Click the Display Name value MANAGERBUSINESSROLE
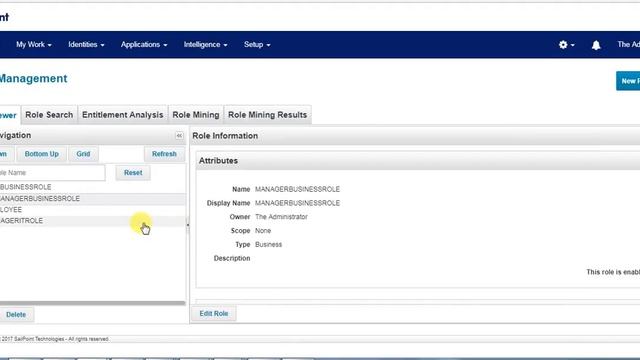Screen dimensions: 640x360 click(x=297, y=203)
